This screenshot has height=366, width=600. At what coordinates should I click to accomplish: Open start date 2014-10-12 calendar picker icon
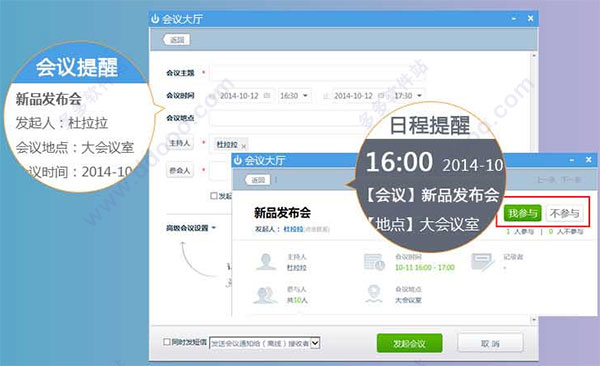tap(268, 95)
